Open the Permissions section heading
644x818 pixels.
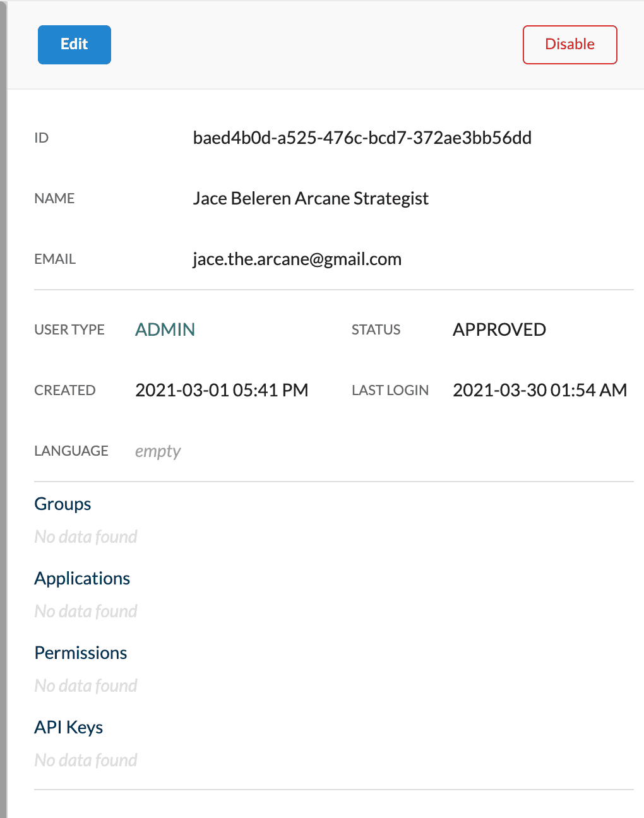click(x=81, y=653)
